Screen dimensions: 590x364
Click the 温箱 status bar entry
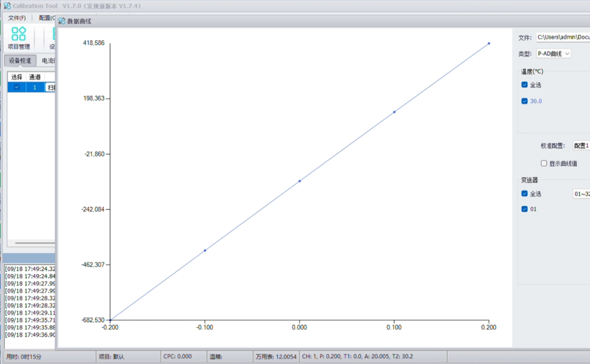point(216,356)
